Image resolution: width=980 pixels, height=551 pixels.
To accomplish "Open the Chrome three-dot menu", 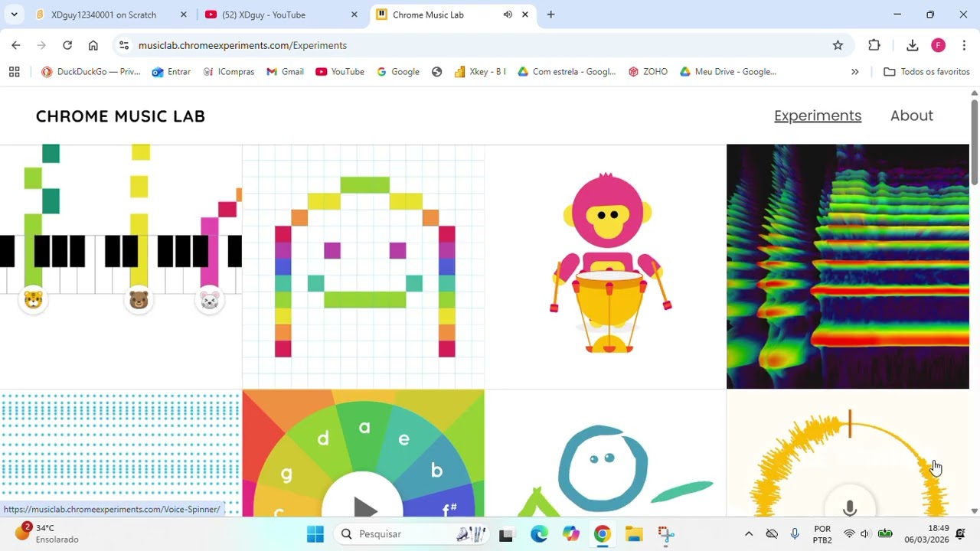I will click(x=964, y=45).
